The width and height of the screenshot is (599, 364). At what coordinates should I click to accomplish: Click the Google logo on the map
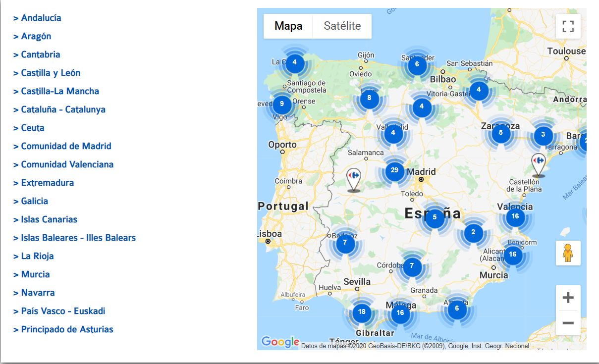coord(280,342)
